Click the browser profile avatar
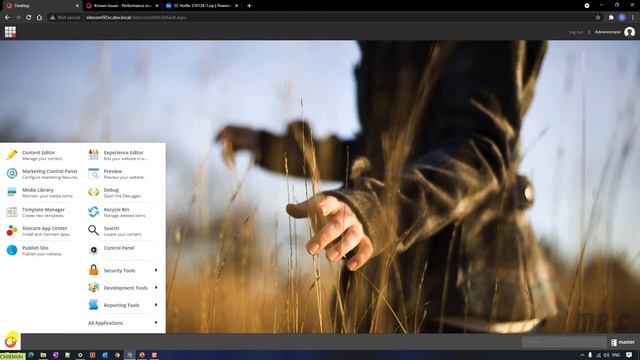Viewport: 640px width, 360px height. click(x=622, y=18)
